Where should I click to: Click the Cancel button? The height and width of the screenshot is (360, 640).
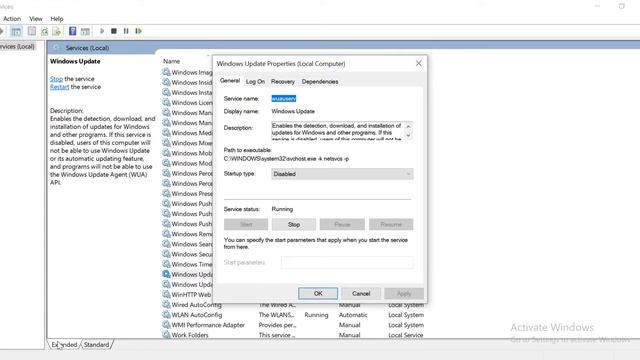point(361,293)
